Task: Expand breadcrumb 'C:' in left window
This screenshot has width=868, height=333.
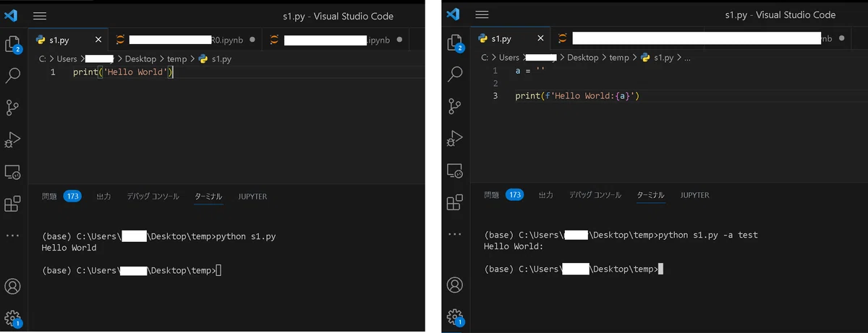Action: (x=42, y=59)
